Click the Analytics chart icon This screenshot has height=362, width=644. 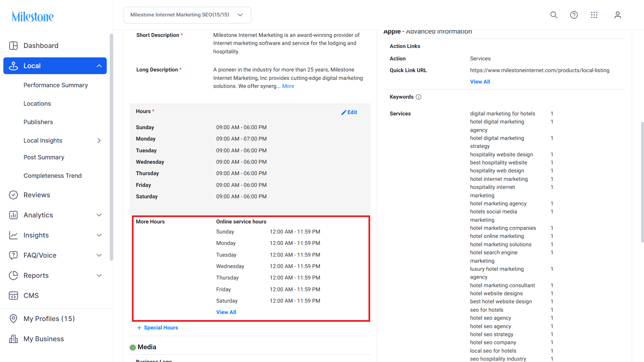(x=13, y=215)
